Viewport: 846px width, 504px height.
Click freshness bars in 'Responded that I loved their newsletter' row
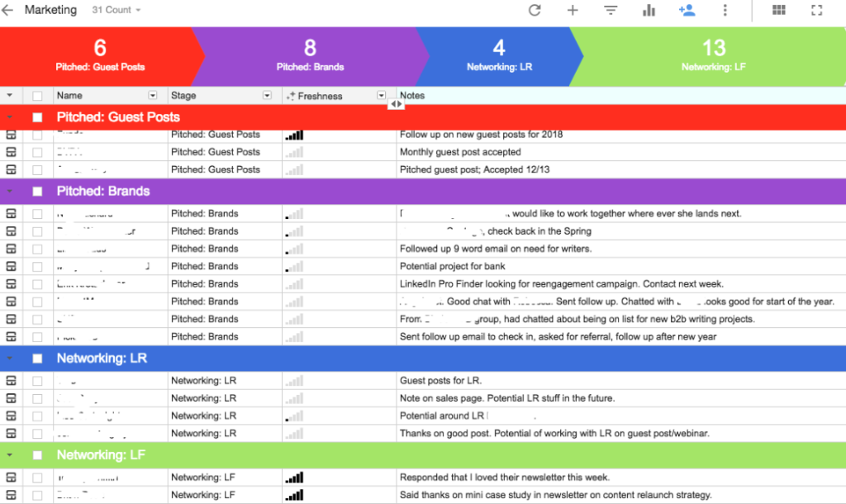295,478
